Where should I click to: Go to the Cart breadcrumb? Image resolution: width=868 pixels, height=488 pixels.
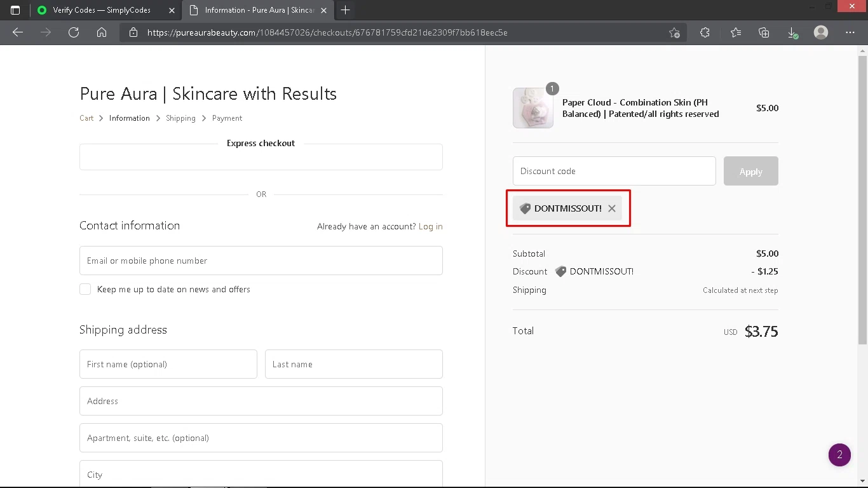pyautogui.click(x=86, y=118)
